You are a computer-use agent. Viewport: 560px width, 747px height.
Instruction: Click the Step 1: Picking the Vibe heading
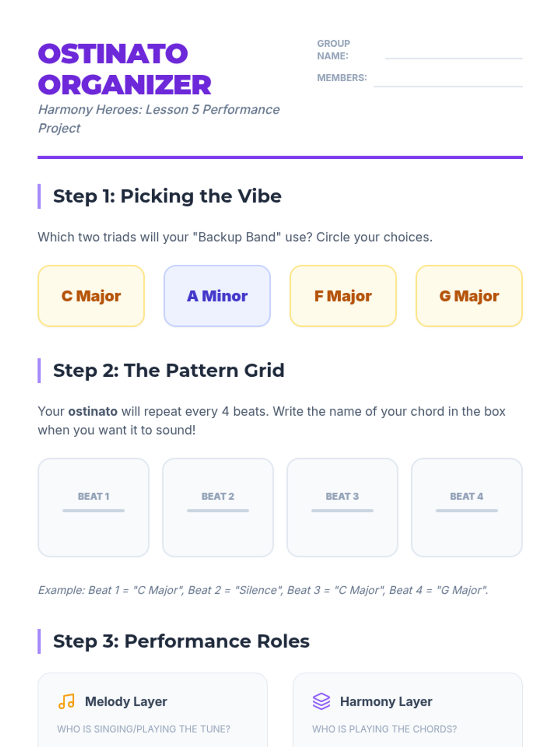tap(167, 196)
